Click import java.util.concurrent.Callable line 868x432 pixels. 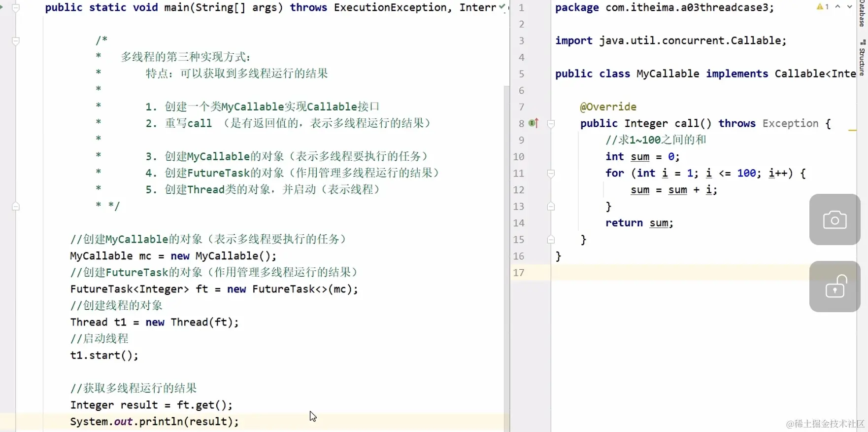click(x=671, y=41)
